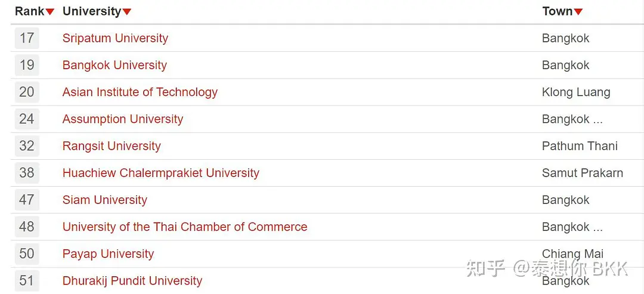Screen dimensions: 644x294
Task: Sort the table by the Rank header
Action: [30, 11]
